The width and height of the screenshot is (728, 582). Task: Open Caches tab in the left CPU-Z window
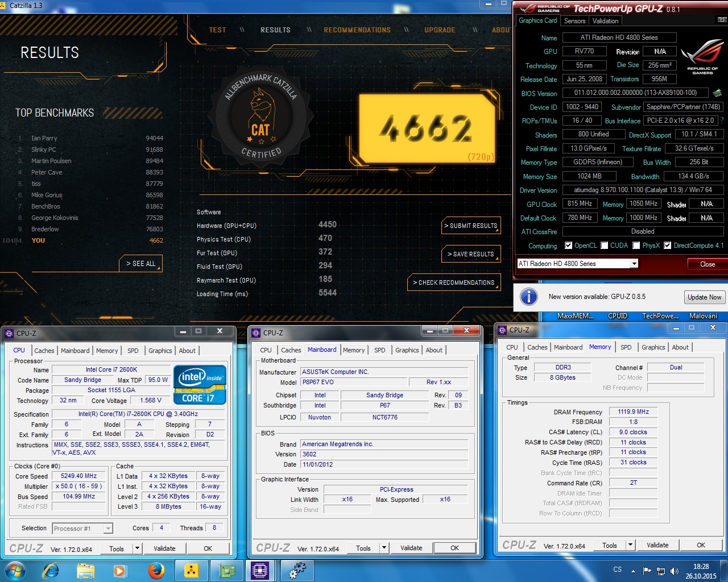pyautogui.click(x=44, y=351)
